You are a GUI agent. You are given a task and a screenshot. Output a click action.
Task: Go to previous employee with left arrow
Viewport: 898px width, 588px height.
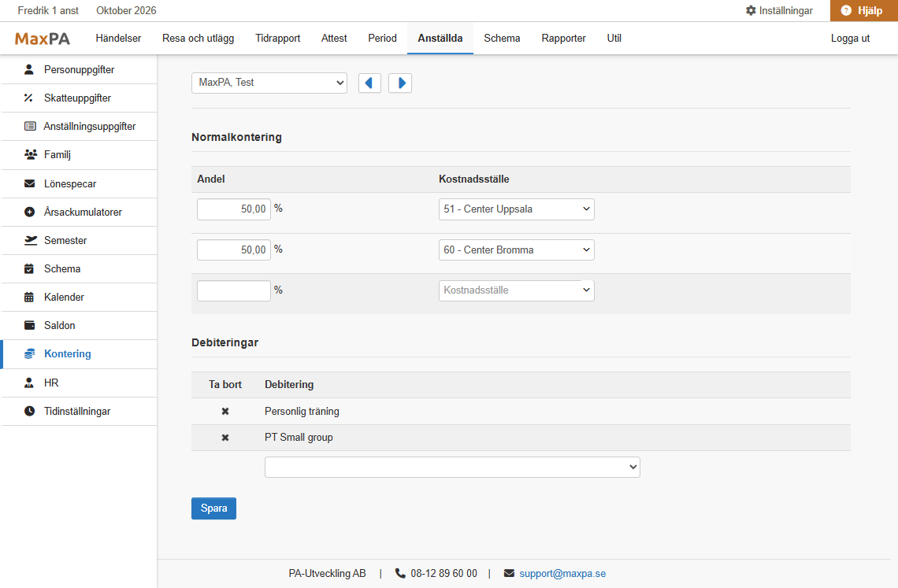(369, 83)
